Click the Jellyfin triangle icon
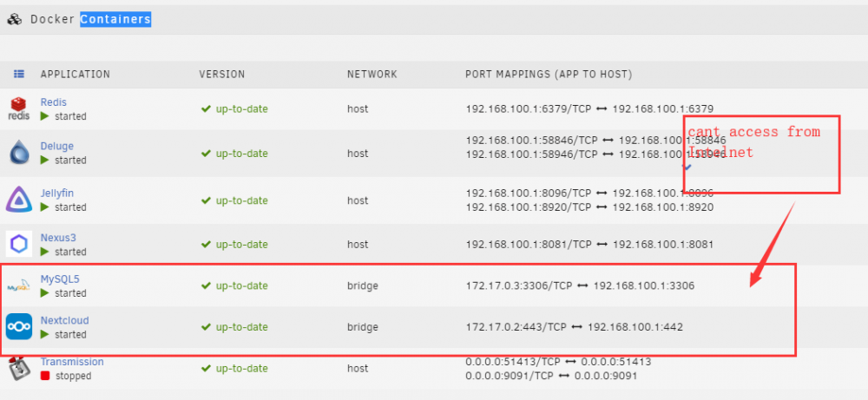868x400 pixels. 19,200
